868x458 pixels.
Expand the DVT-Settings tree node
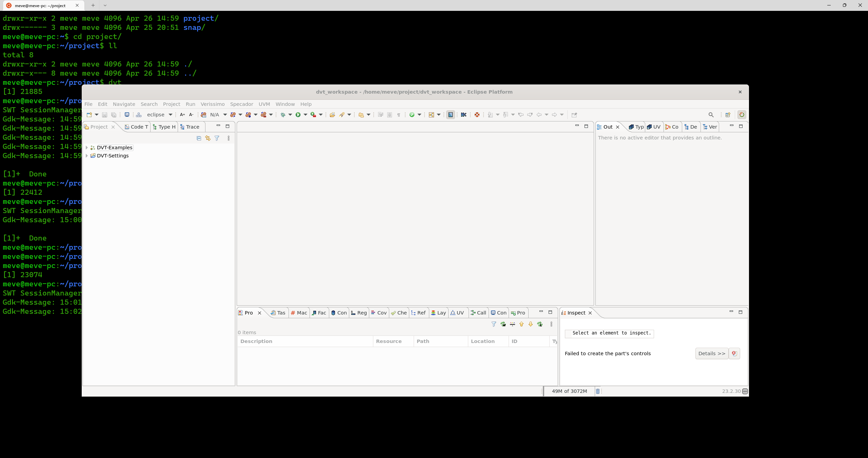pyautogui.click(x=87, y=156)
